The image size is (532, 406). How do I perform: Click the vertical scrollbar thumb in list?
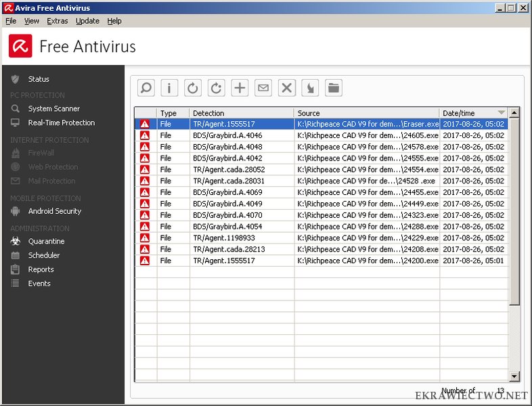[x=514, y=210]
